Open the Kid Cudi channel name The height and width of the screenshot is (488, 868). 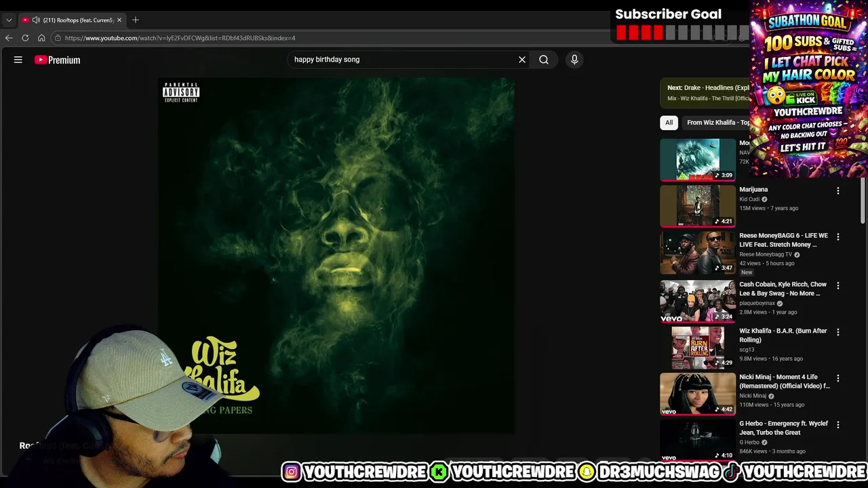point(749,199)
